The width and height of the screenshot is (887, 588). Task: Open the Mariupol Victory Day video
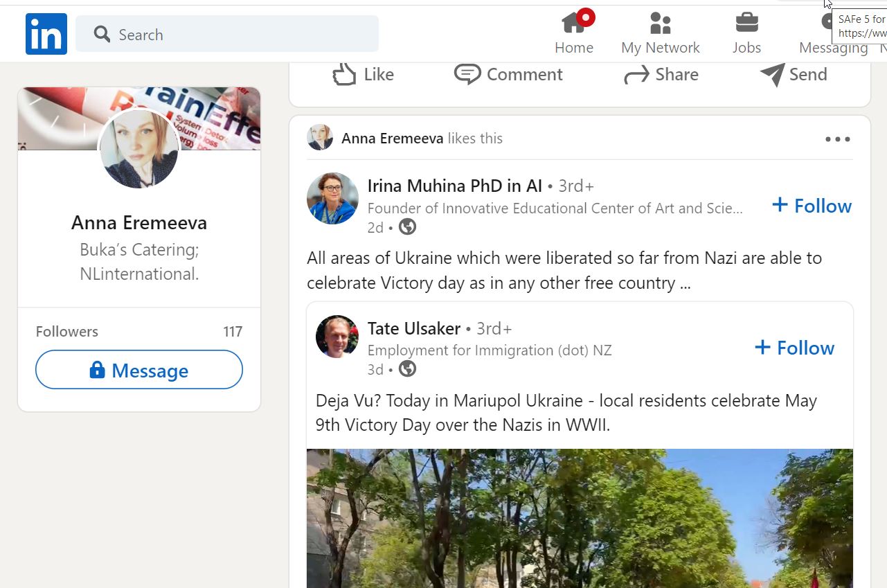pos(580,518)
